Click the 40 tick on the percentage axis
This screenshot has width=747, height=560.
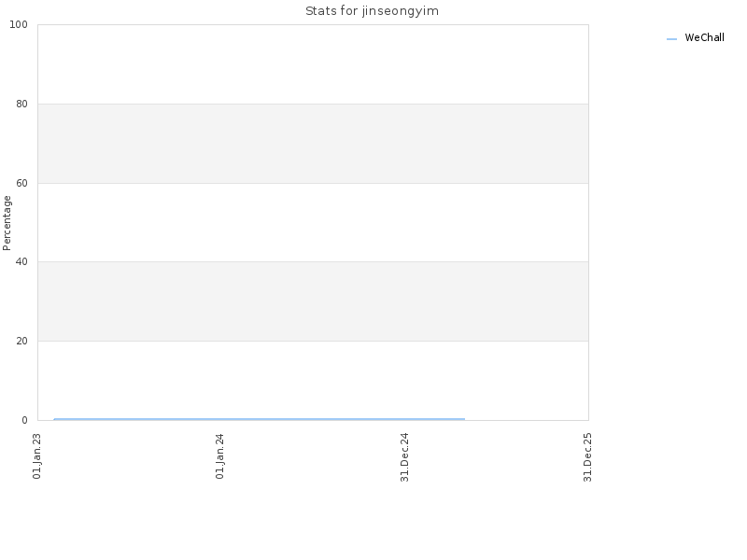click(21, 261)
